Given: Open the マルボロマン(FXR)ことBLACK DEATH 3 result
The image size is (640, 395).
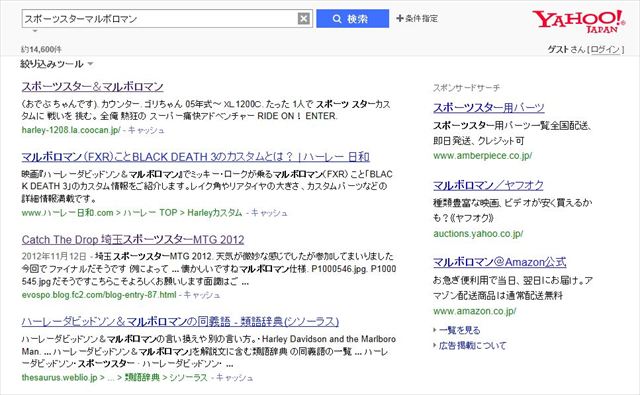Looking at the screenshot, I should click(x=196, y=157).
